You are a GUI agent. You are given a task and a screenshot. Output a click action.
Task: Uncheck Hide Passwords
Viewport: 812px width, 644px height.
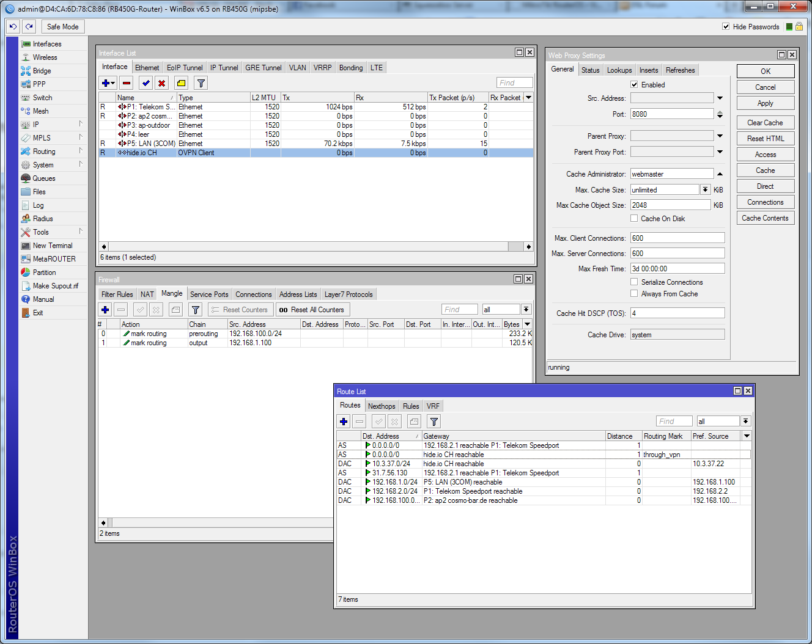coord(725,26)
